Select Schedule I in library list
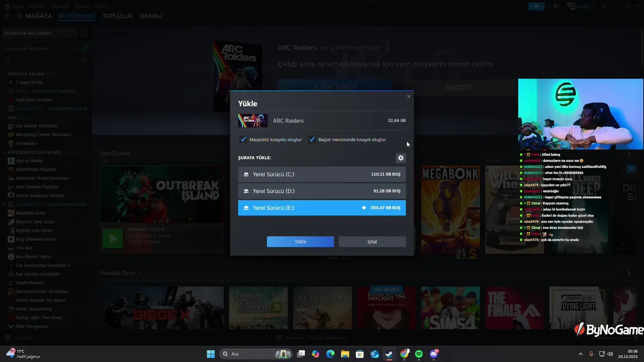644x362 pixels. coord(26,143)
